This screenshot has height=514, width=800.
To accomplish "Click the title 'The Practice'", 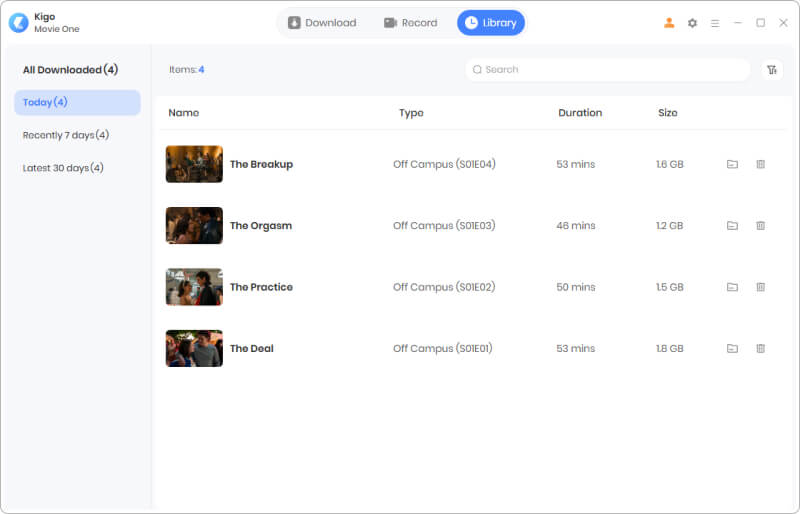I will [261, 287].
